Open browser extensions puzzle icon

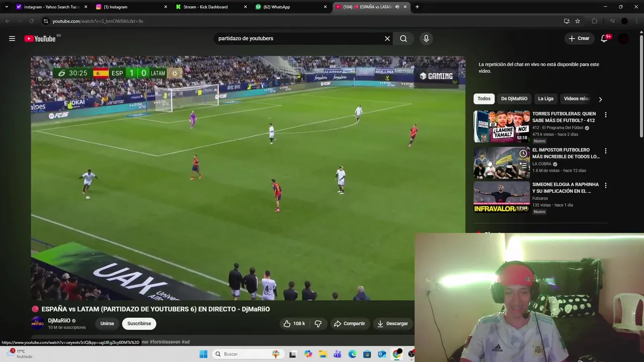[594, 21]
